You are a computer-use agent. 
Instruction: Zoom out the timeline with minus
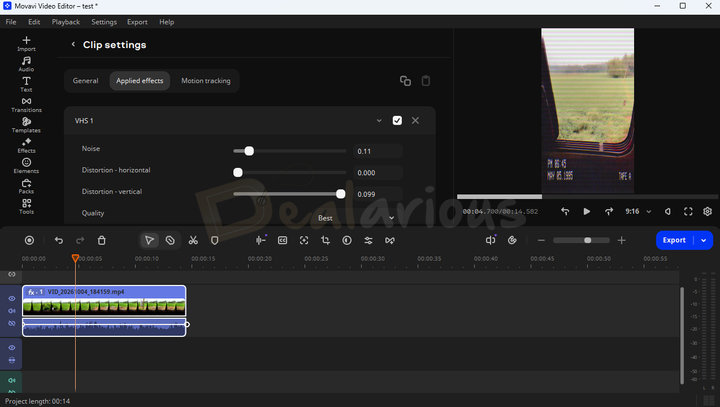click(541, 240)
